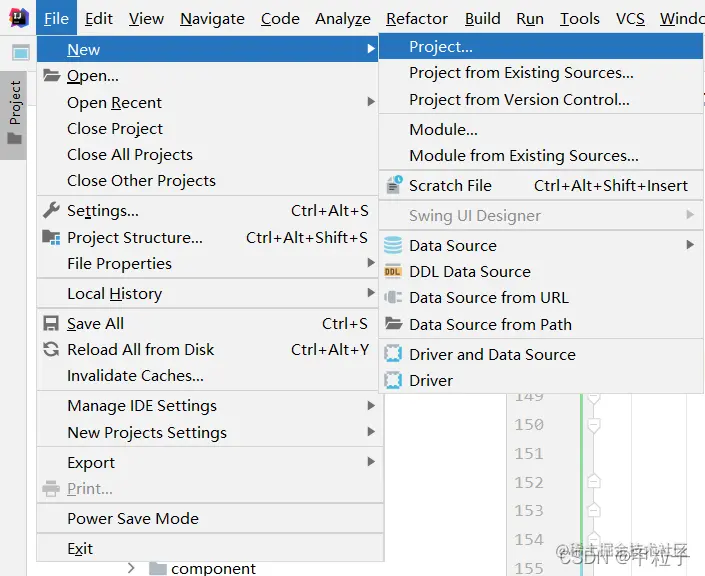This screenshot has width=705, height=576.
Task: Open the Run menu
Action: 530,18
